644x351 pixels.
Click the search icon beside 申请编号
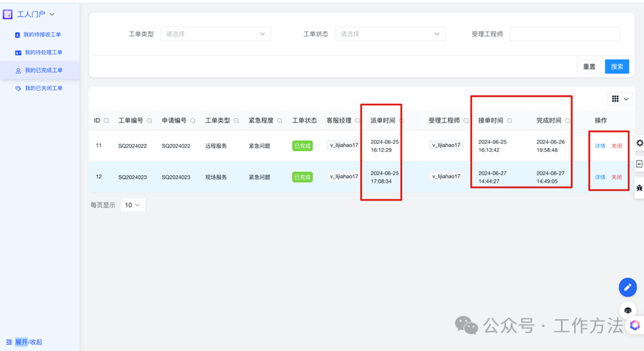click(x=193, y=121)
